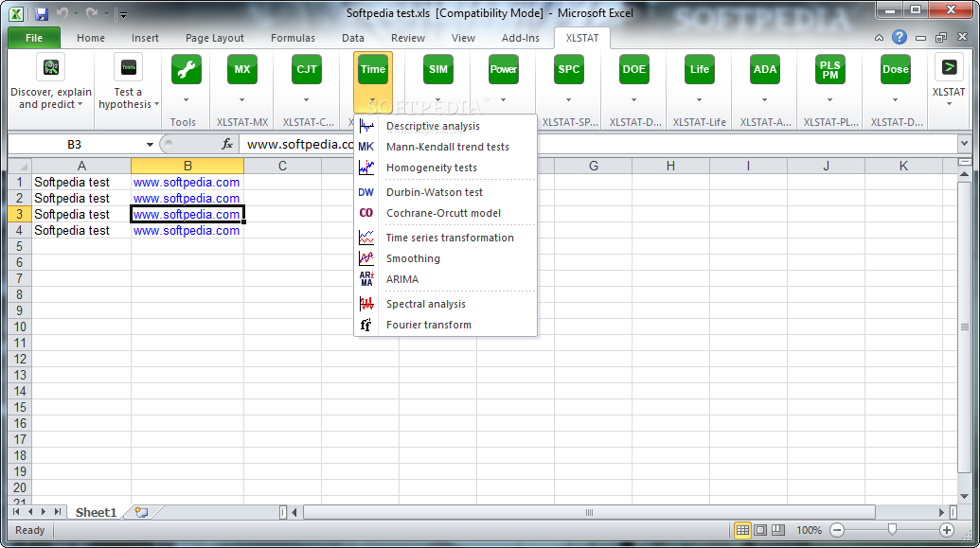This screenshot has width=980, height=548.
Task: Switch to Page Layout view in status bar
Action: [760, 530]
